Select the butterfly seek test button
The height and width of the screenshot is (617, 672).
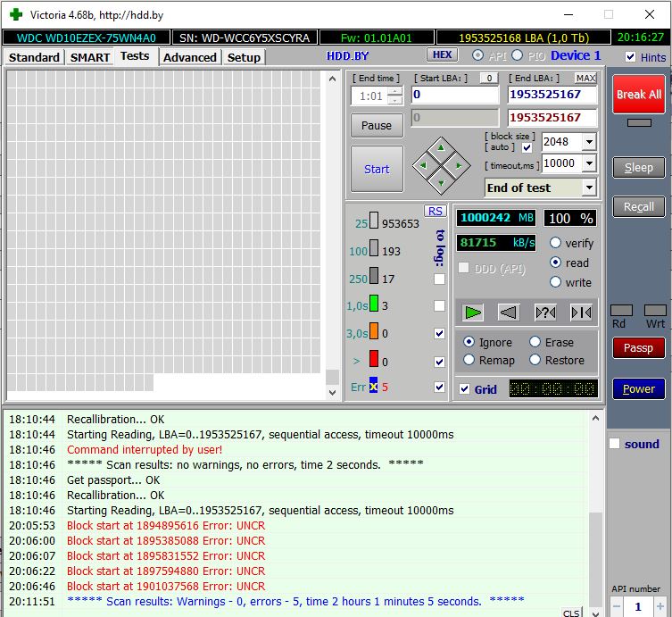581,313
